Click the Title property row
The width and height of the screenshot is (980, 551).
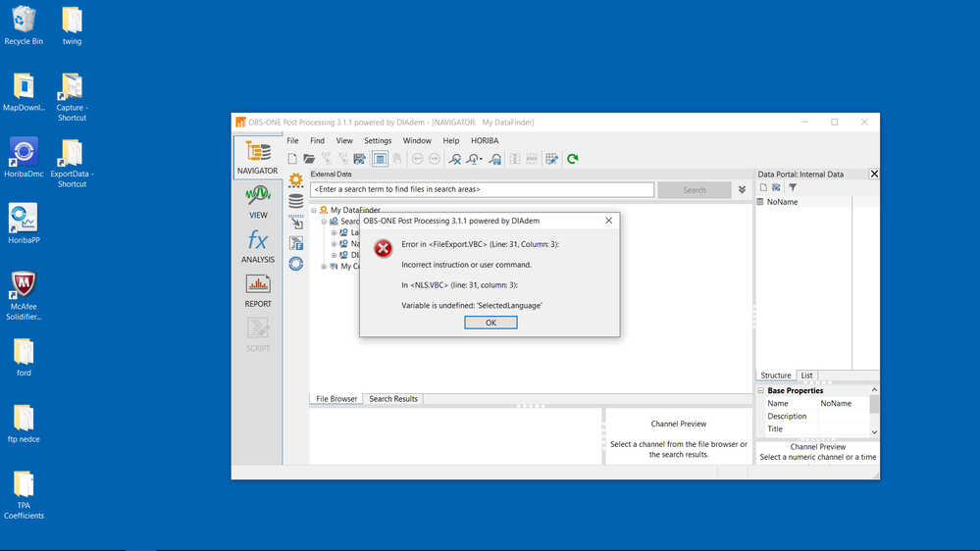tap(812, 429)
